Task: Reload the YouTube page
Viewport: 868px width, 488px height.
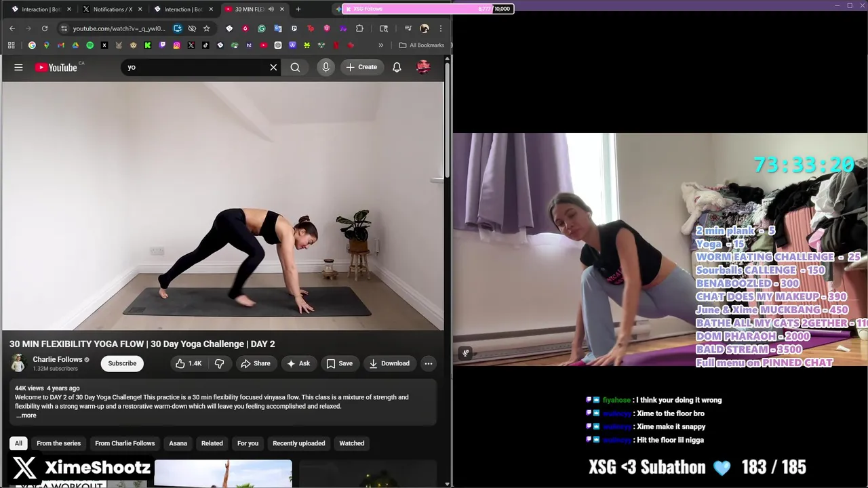Action: (x=45, y=28)
